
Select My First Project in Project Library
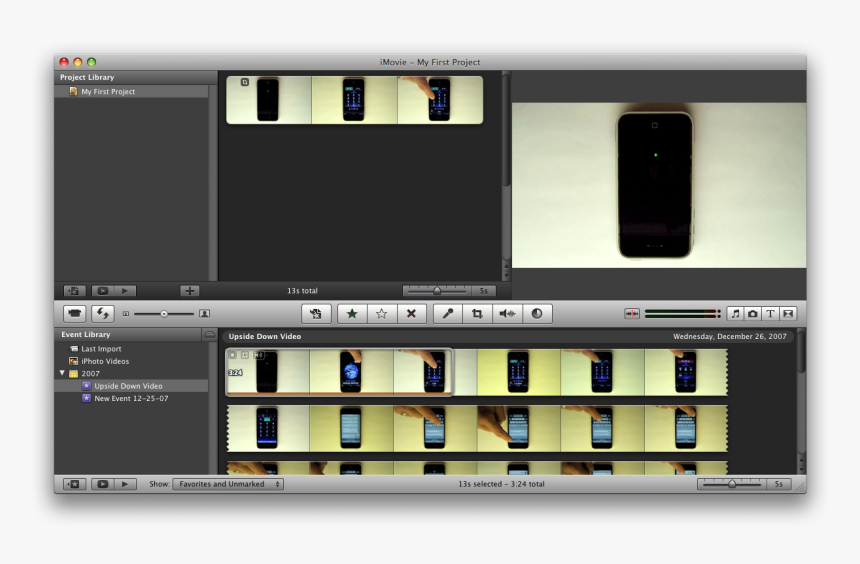(132, 92)
